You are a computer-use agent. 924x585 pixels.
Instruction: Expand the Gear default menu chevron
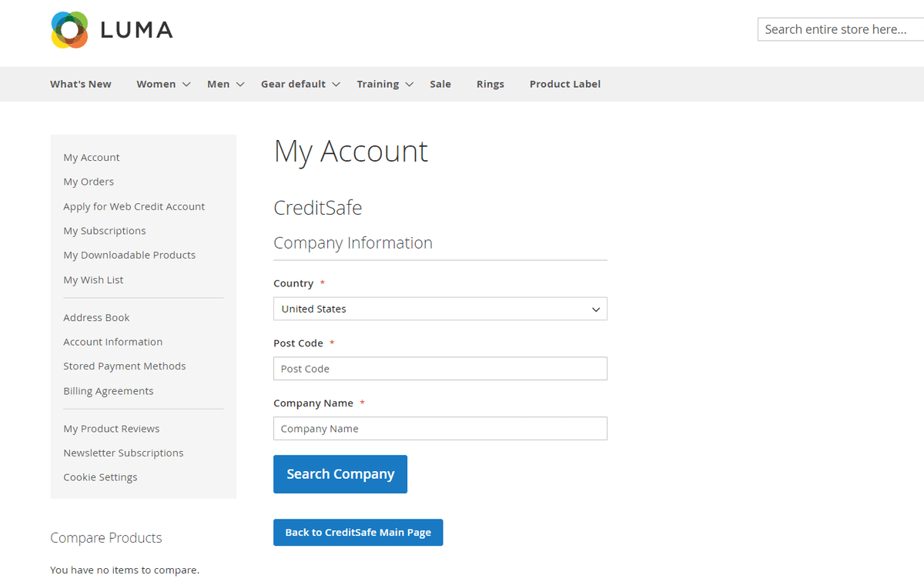pos(336,85)
